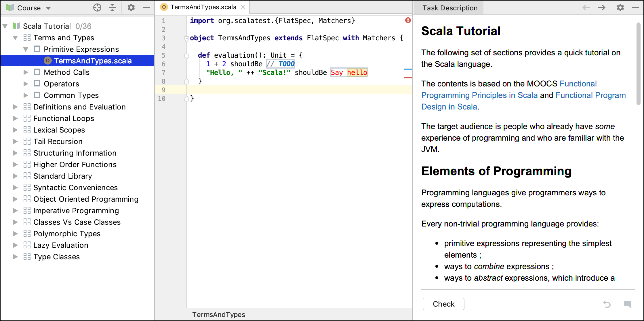Select the TermsAndTypes.scala editor tab
The width and height of the screenshot is (644, 321).
(x=203, y=7)
